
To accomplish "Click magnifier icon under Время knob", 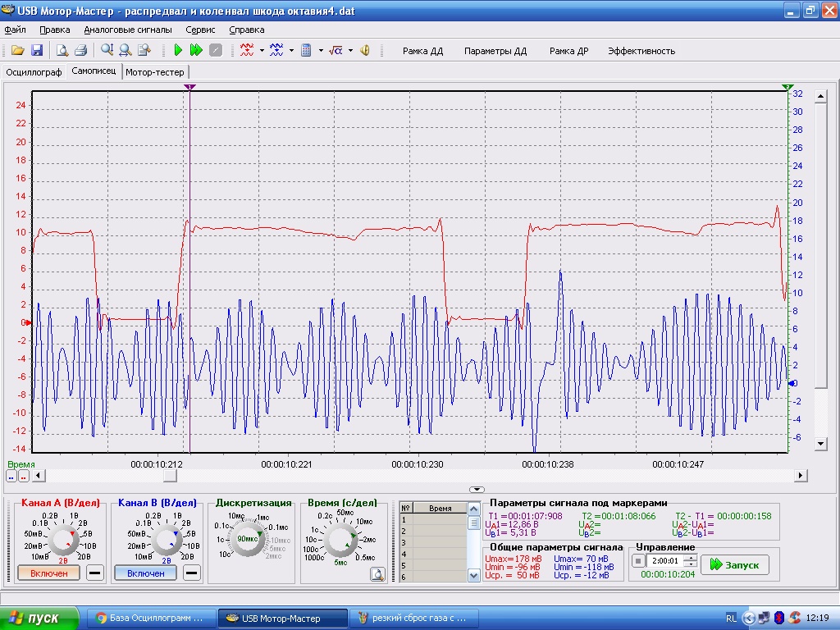I will pos(377,575).
